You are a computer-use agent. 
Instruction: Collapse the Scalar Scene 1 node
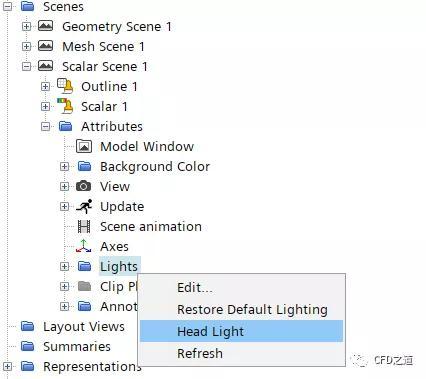(26, 66)
